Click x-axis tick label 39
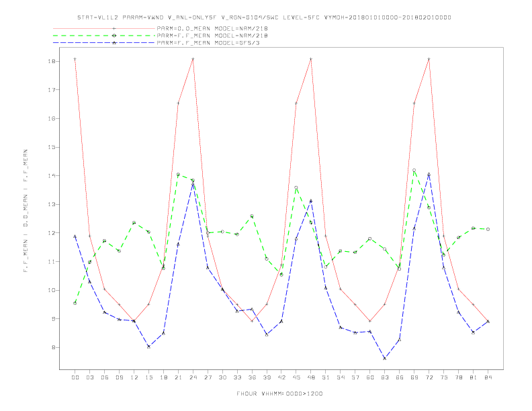This screenshot has width=532, height=411. pos(267,377)
